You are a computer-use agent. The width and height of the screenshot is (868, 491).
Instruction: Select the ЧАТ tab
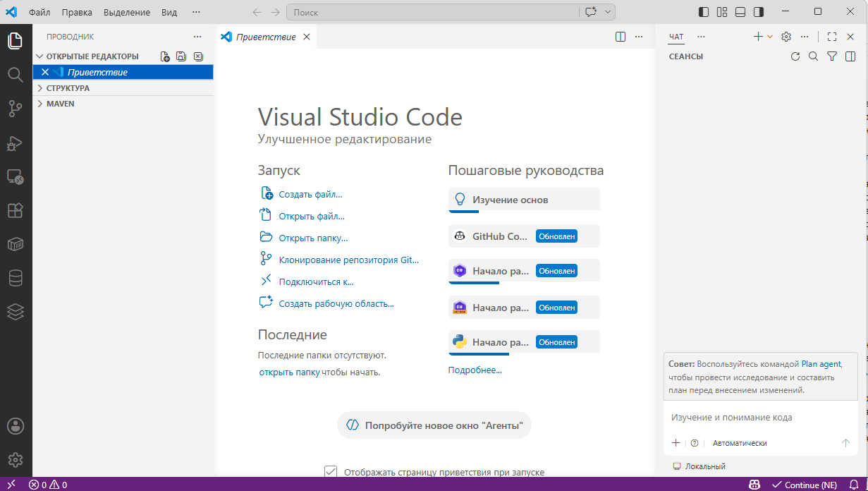[676, 37]
